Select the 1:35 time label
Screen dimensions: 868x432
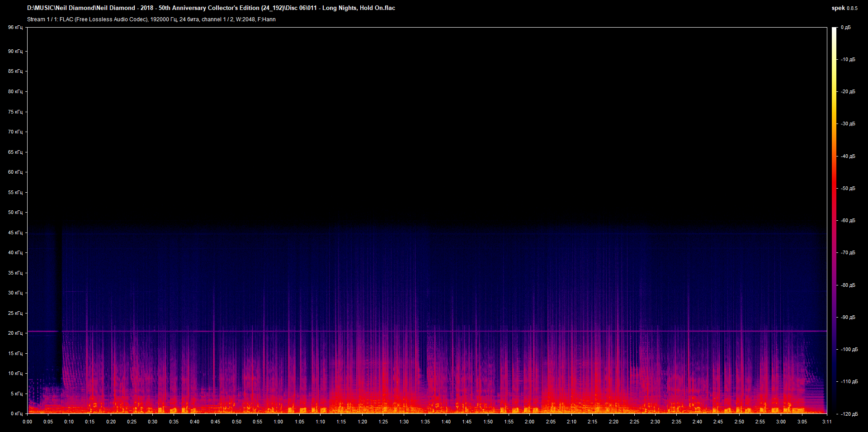(425, 421)
